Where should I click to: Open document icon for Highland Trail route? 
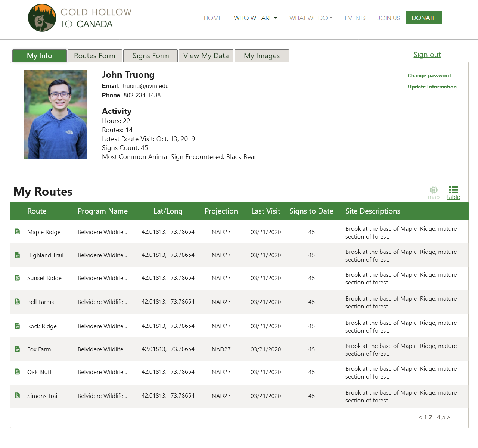pyautogui.click(x=17, y=255)
